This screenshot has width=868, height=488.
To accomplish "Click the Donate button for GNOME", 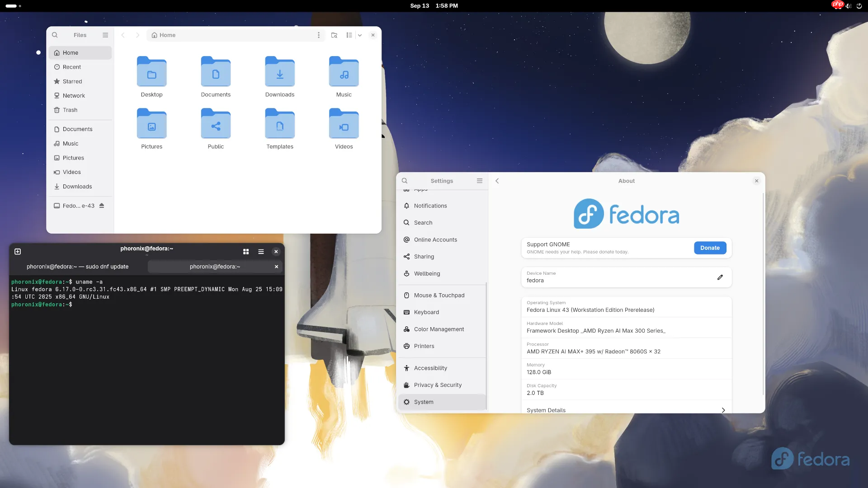I will 709,248.
